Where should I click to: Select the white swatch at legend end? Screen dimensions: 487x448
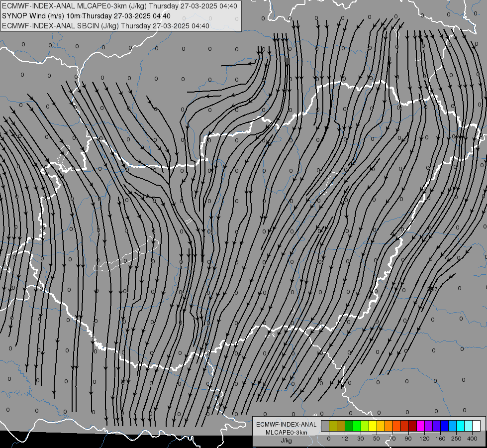click(477, 426)
